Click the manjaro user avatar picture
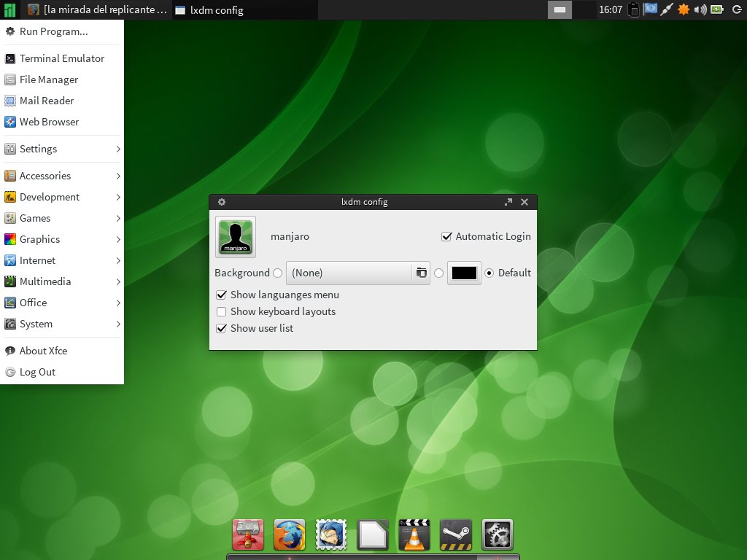Viewport: 747px width, 560px height. point(236,236)
